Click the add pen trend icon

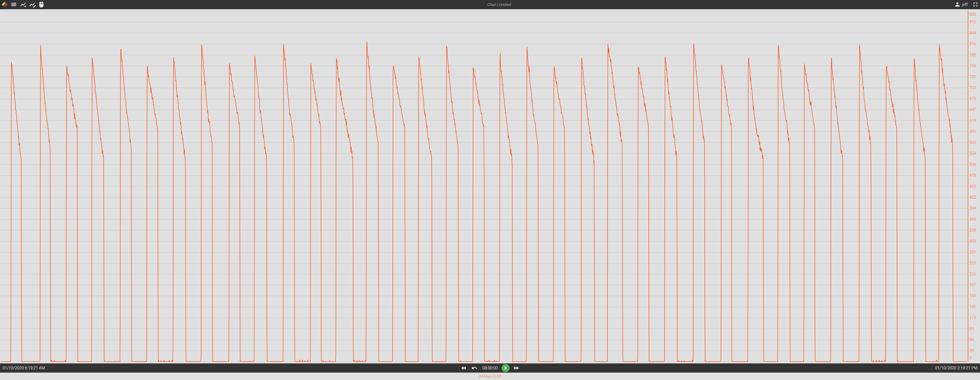coord(23,5)
